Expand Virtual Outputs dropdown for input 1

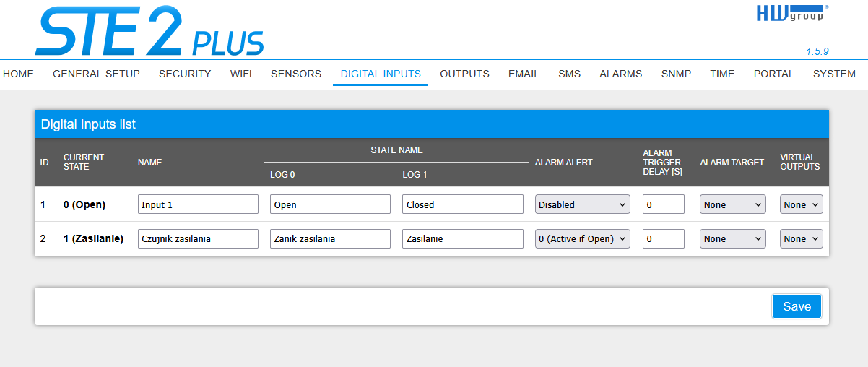pos(801,204)
